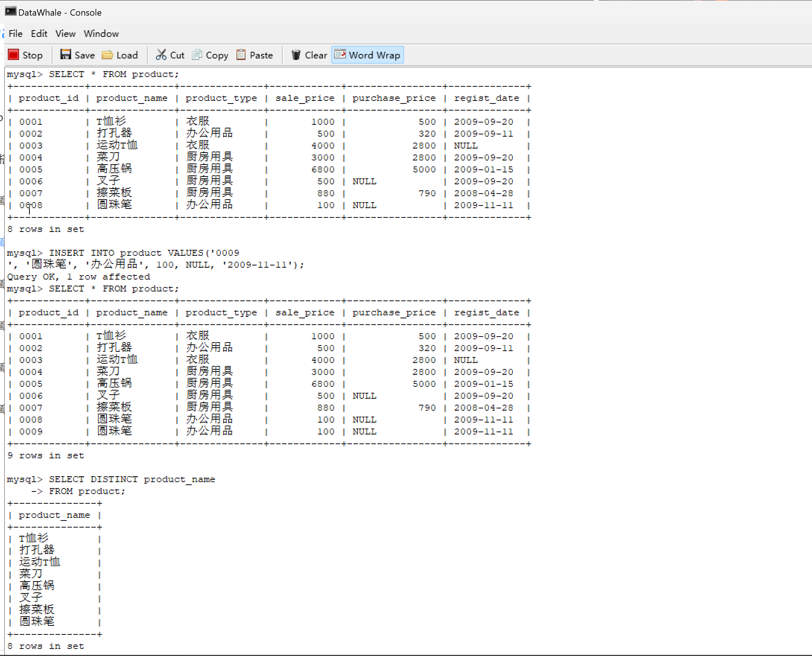Image resolution: width=812 pixels, height=656 pixels.
Task: Click the Stop button label
Action: (x=32, y=55)
